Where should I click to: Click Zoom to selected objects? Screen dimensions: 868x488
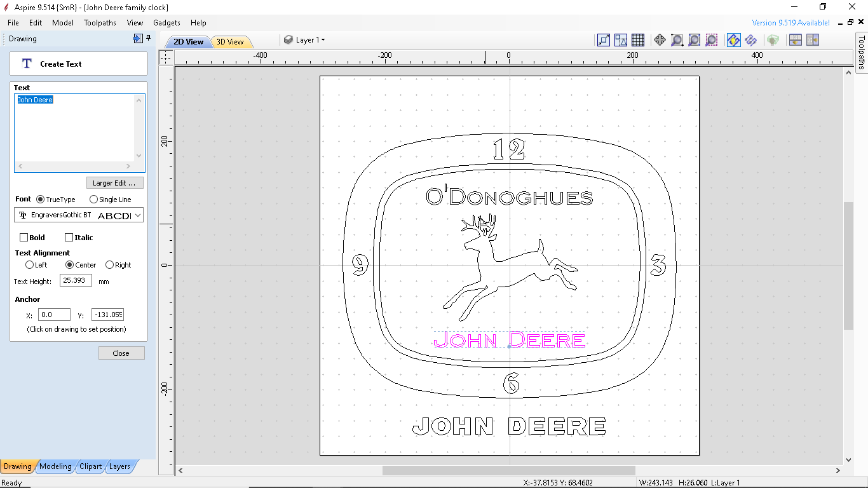tap(711, 39)
